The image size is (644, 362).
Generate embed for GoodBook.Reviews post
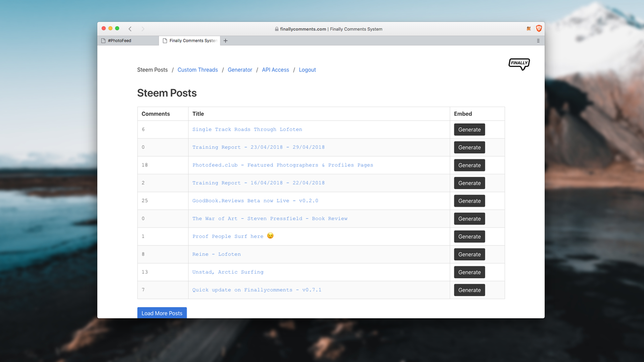[x=469, y=201]
